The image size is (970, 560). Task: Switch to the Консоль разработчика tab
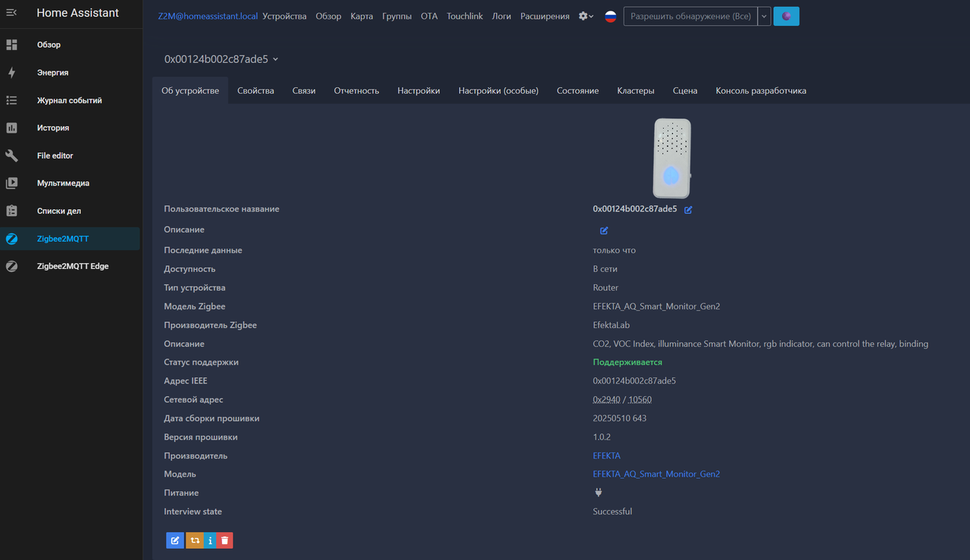point(761,91)
